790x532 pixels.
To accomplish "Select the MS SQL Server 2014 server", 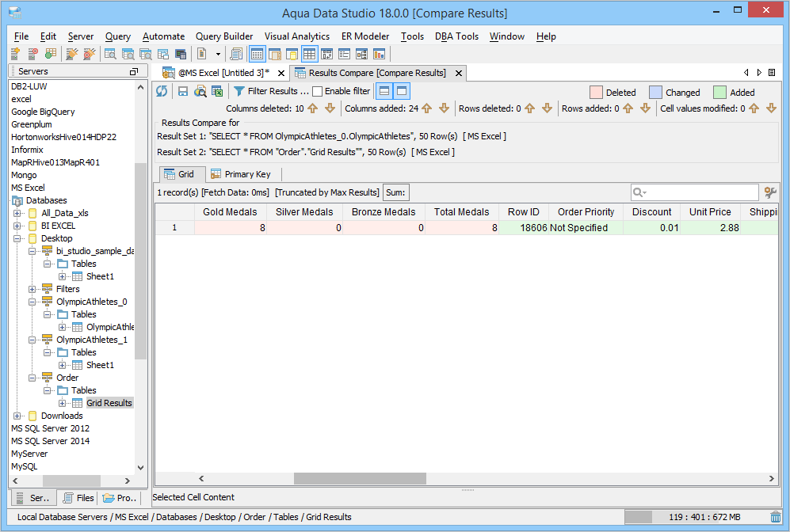I will click(51, 441).
